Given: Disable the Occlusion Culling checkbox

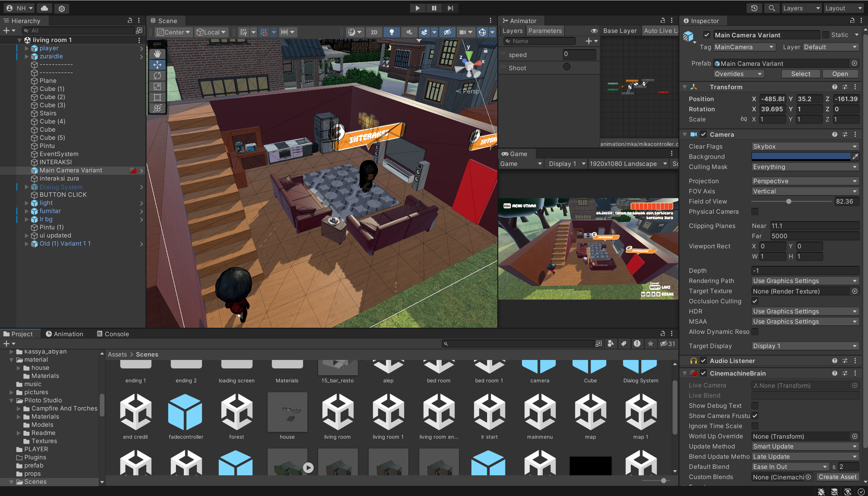Looking at the screenshot, I should (x=755, y=301).
